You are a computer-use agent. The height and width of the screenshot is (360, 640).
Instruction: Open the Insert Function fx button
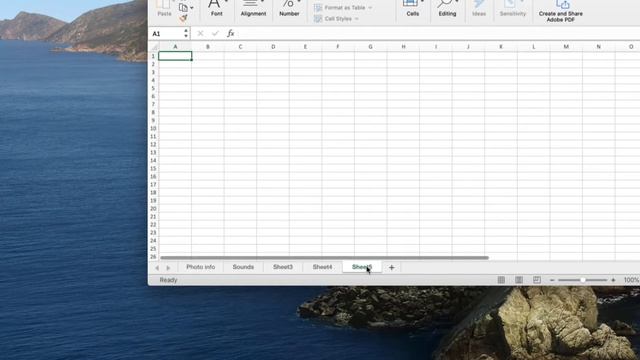click(231, 33)
